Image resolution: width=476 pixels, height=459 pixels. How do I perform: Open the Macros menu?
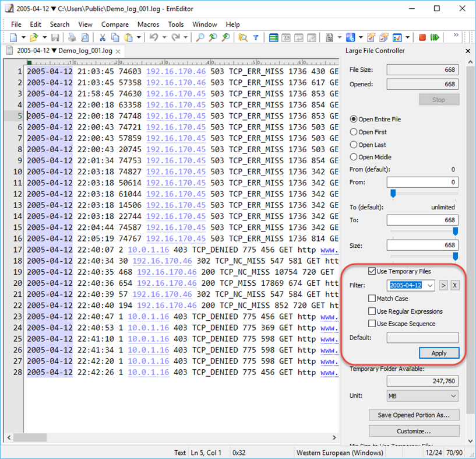point(148,24)
